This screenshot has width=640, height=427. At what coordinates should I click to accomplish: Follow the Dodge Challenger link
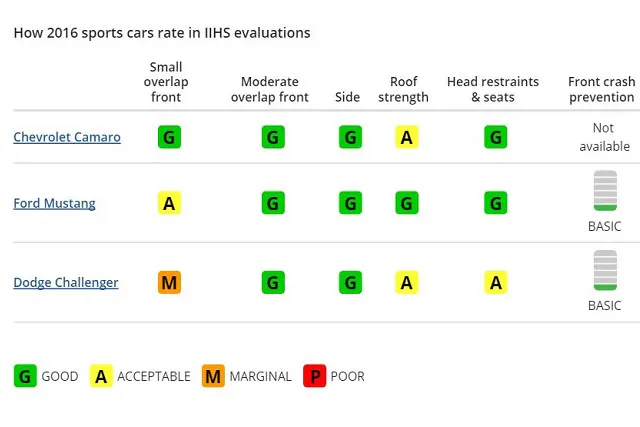click(x=66, y=282)
